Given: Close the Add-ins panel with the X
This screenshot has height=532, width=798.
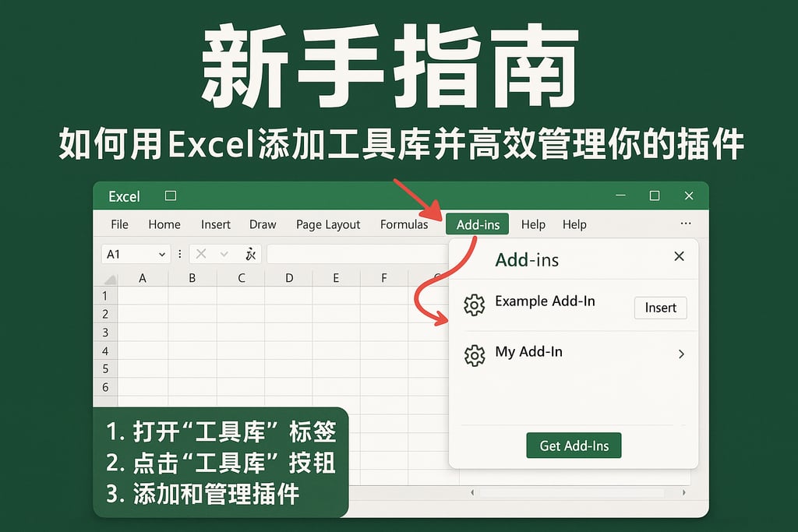Looking at the screenshot, I should coord(679,256).
